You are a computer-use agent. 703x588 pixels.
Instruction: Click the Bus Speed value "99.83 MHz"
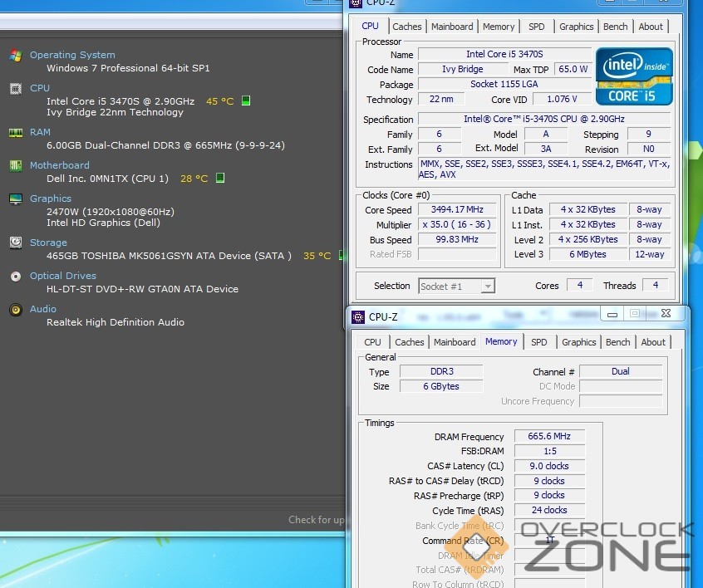point(457,239)
